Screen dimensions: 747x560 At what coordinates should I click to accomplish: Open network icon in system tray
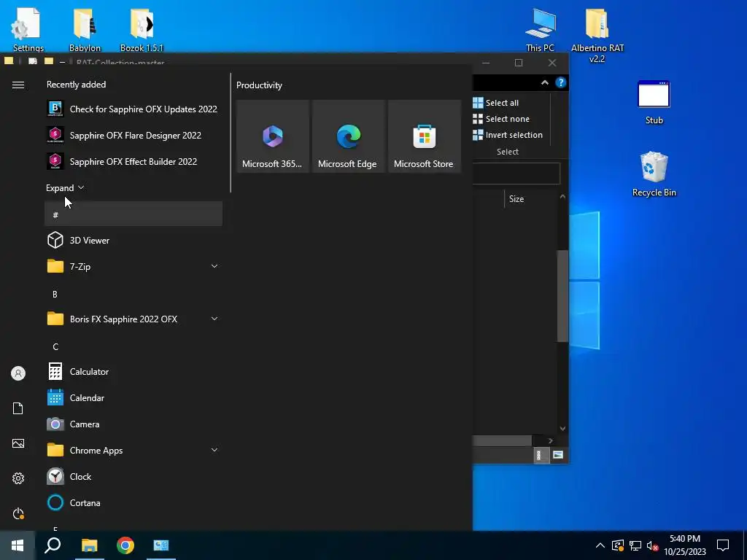(635, 545)
